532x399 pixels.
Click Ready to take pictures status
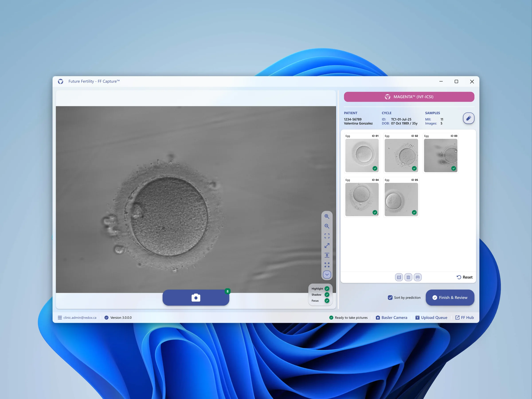click(348, 317)
